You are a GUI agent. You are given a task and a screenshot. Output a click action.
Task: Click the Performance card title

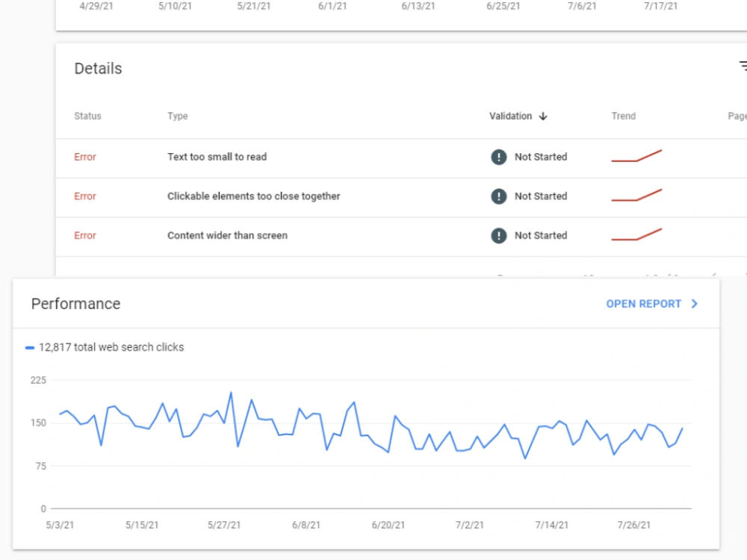click(75, 304)
